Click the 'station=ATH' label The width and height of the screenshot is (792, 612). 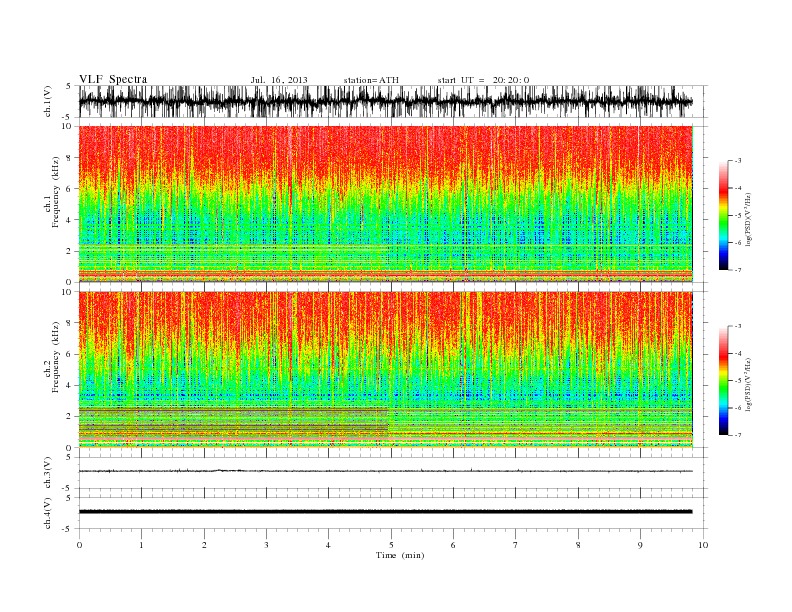371,80
